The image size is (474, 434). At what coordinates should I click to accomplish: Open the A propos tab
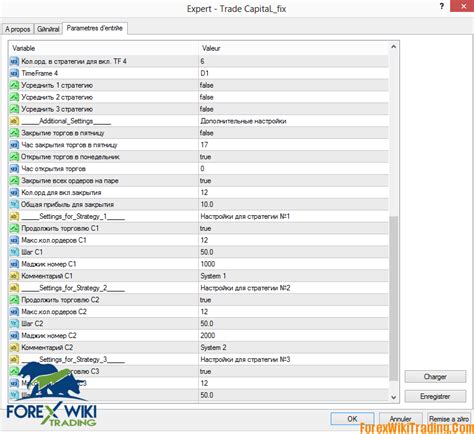[17, 29]
